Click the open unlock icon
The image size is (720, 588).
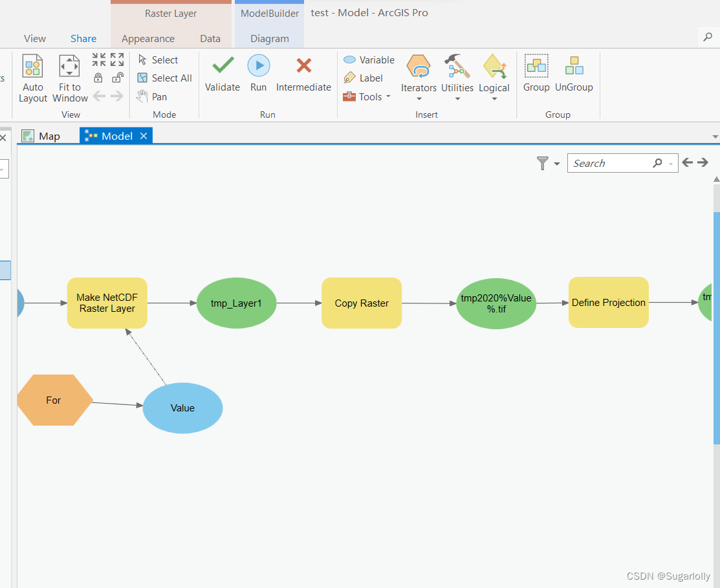click(118, 78)
